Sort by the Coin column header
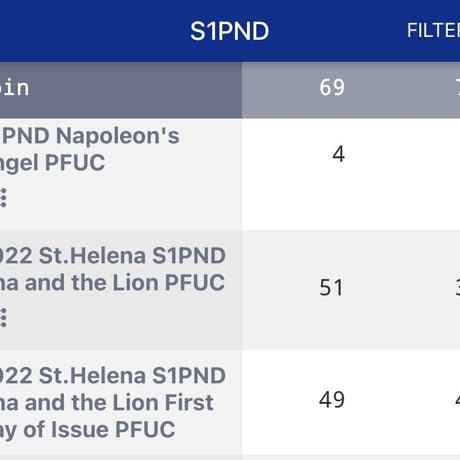Screen dimensions: 460x460 (15, 88)
